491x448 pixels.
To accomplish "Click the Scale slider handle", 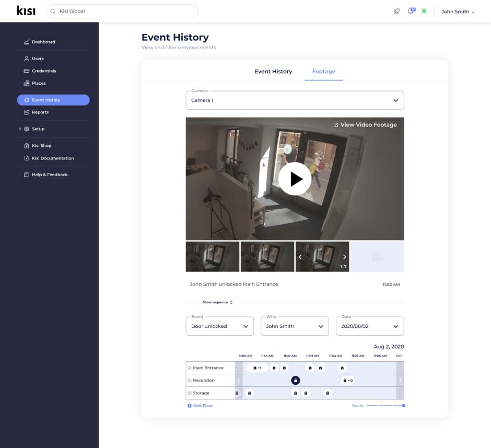I will (404, 406).
